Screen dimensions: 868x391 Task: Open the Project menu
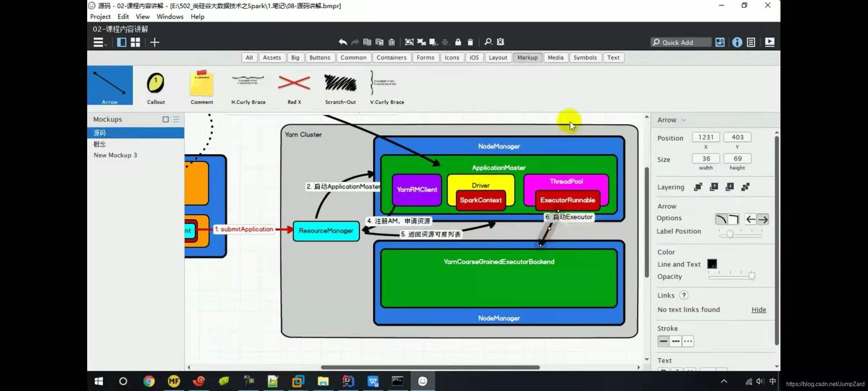pyautogui.click(x=100, y=17)
